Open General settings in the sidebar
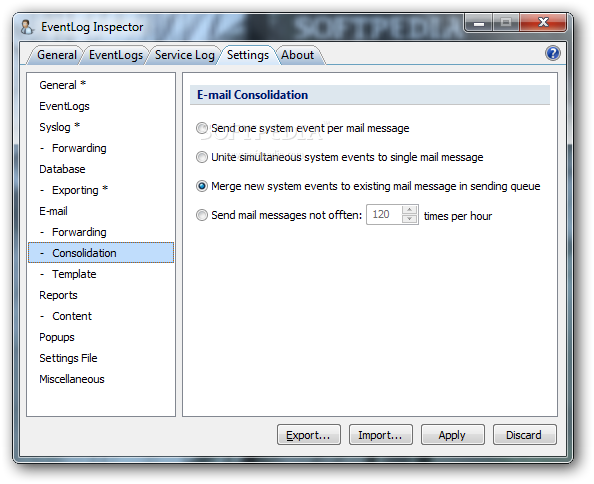The width and height of the screenshot is (594, 484). click(101, 85)
